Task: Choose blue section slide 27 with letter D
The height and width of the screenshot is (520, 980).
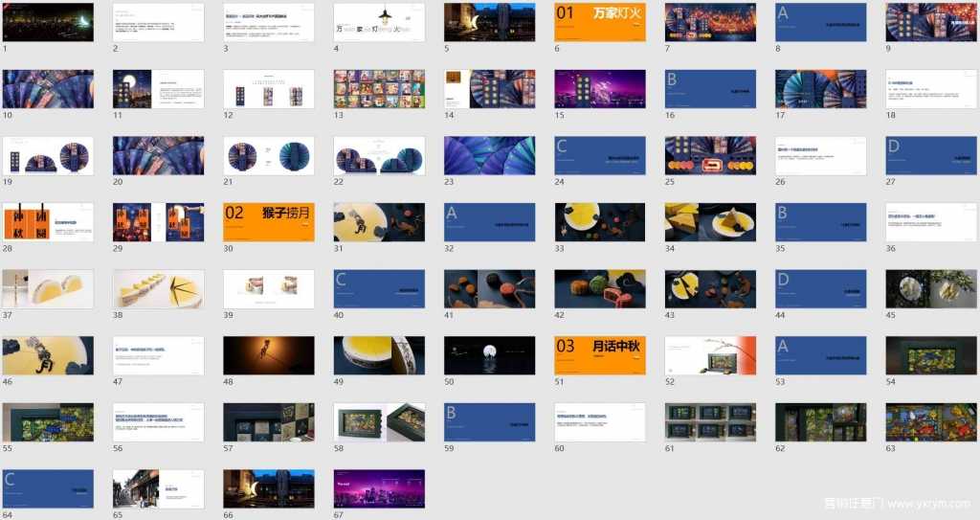Action: tap(931, 155)
